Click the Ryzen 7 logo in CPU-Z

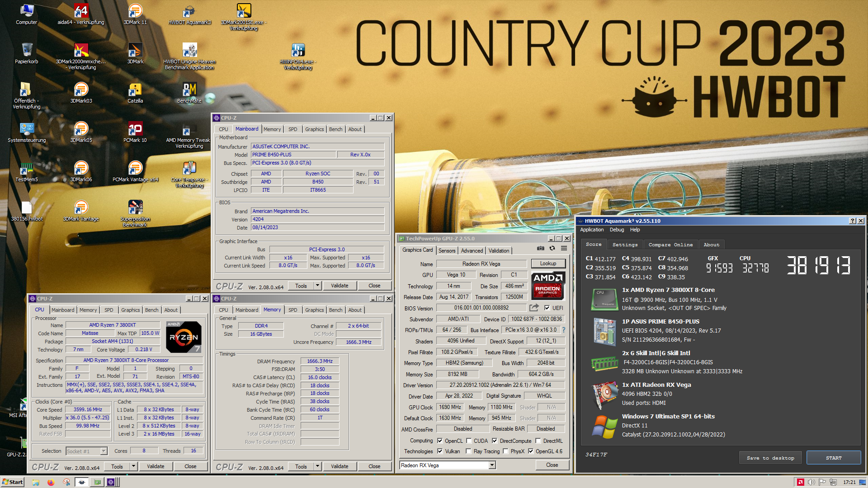tap(183, 337)
